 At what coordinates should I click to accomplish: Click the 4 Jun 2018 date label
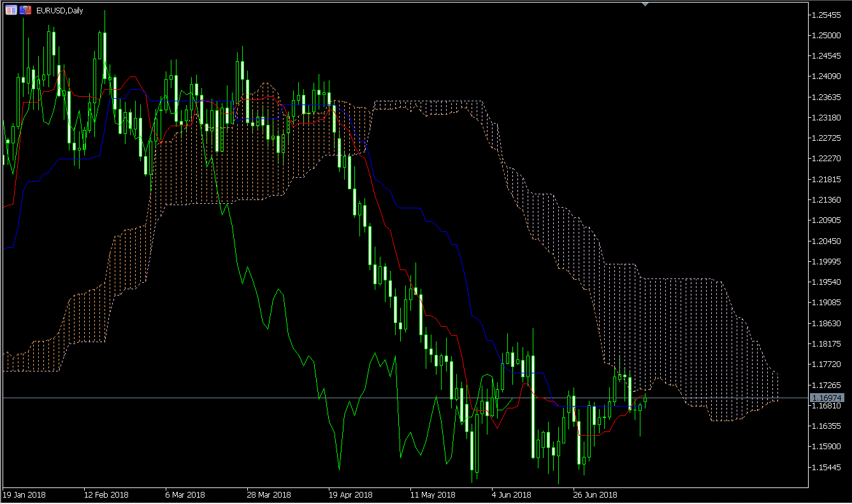point(512,494)
